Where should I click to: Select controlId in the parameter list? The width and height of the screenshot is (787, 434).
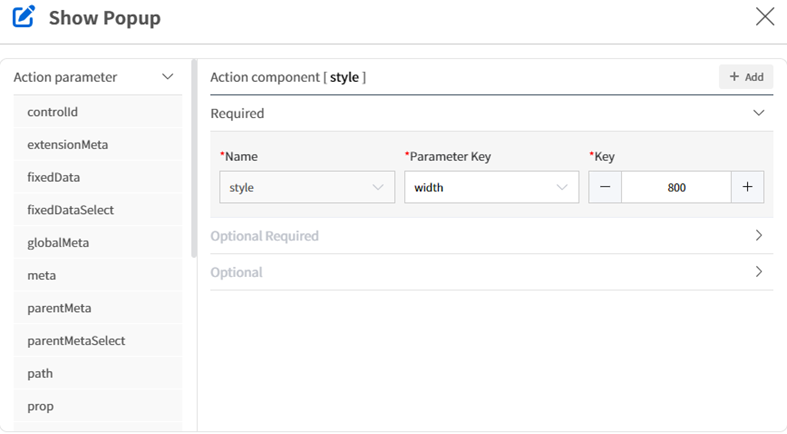tap(98, 112)
